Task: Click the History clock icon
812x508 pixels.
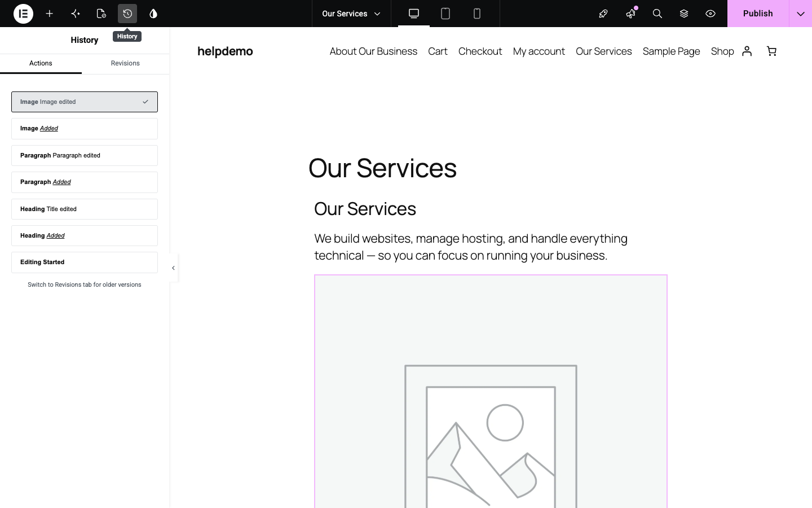Action: point(127,14)
